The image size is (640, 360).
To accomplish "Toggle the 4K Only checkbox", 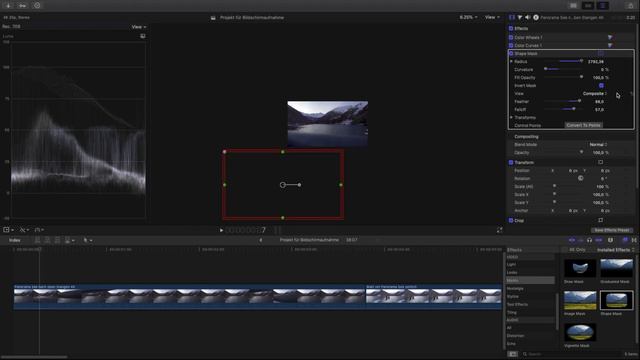I will 565,249.
